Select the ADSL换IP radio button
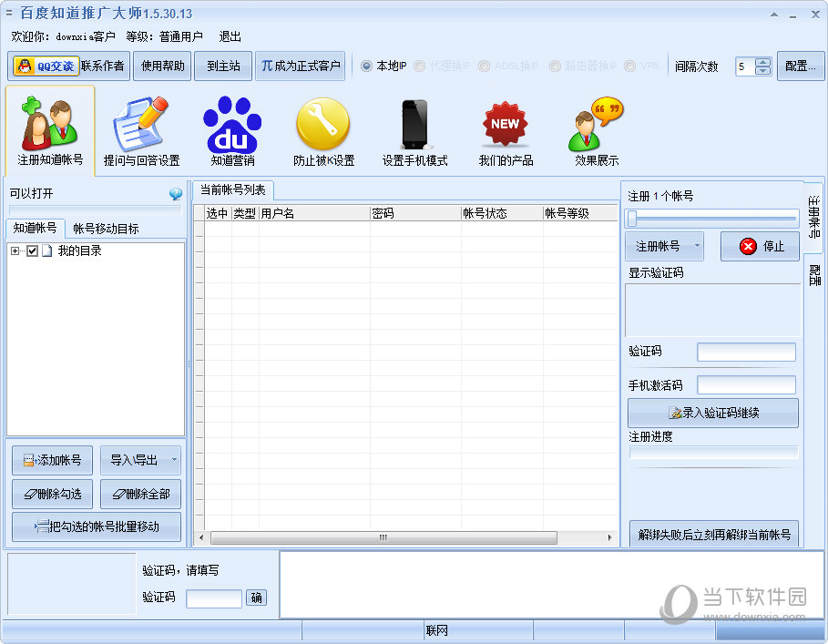The height and width of the screenshot is (644, 828). coord(484,66)
